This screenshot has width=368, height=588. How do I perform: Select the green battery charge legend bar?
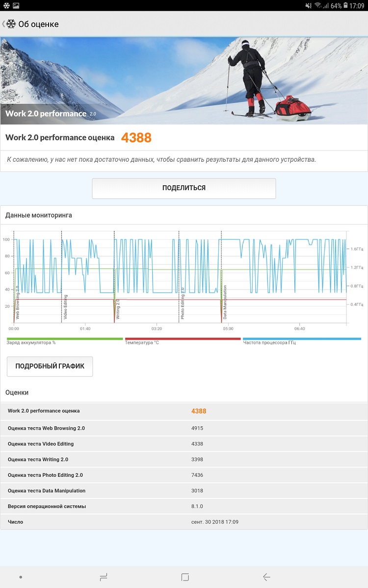point(65,339)
